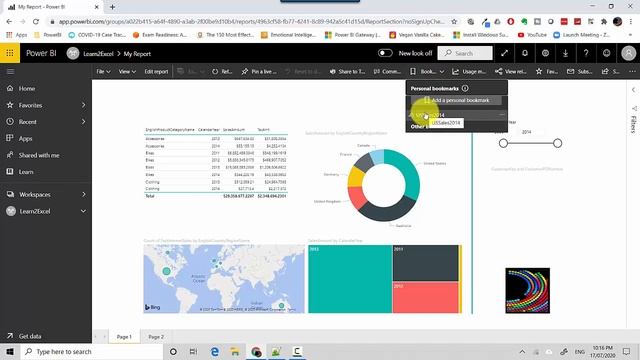
Task: Open the toolbar more options ellipsis
Action: [632, 71]
